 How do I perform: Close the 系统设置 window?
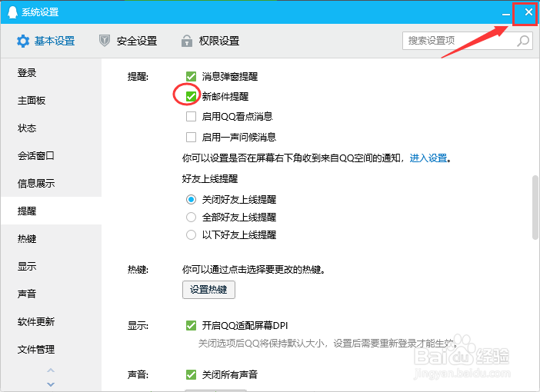[x=528, y=12]
